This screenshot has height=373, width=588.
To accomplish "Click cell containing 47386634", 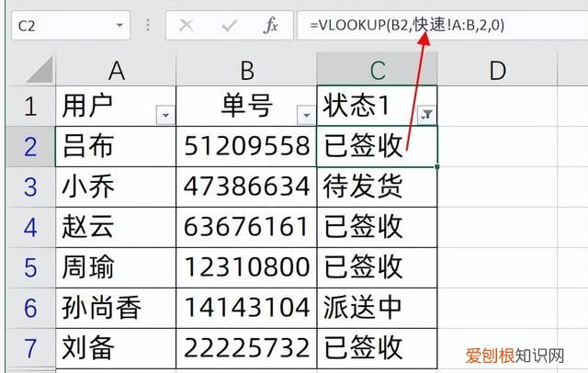I will (246, 187).
